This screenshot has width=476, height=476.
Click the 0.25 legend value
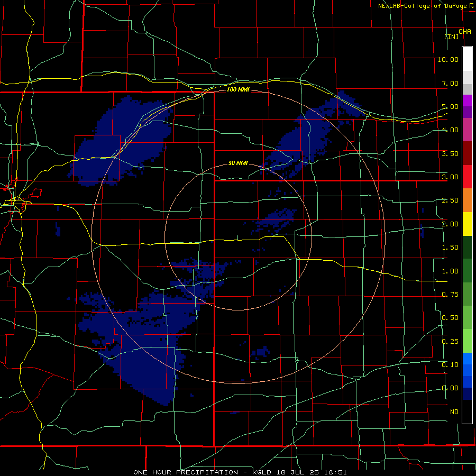pyautogui.click(x=450, y=342)
